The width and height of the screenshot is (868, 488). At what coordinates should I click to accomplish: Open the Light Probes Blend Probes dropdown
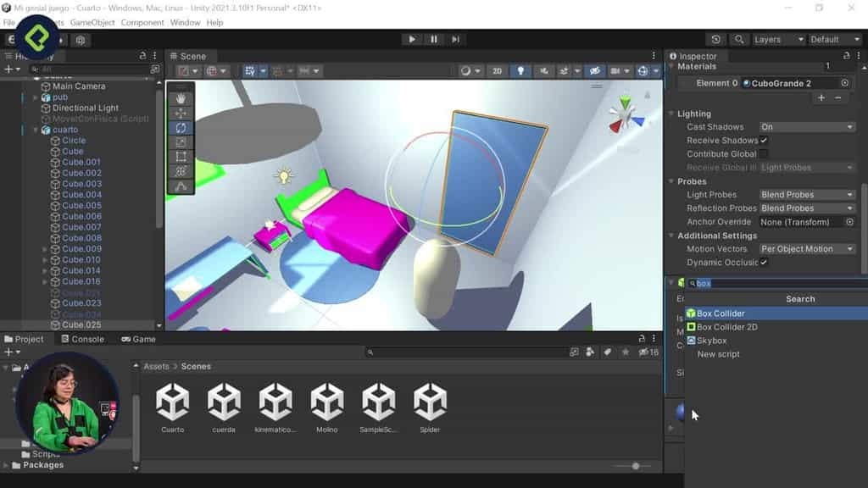tap(805, 194)
